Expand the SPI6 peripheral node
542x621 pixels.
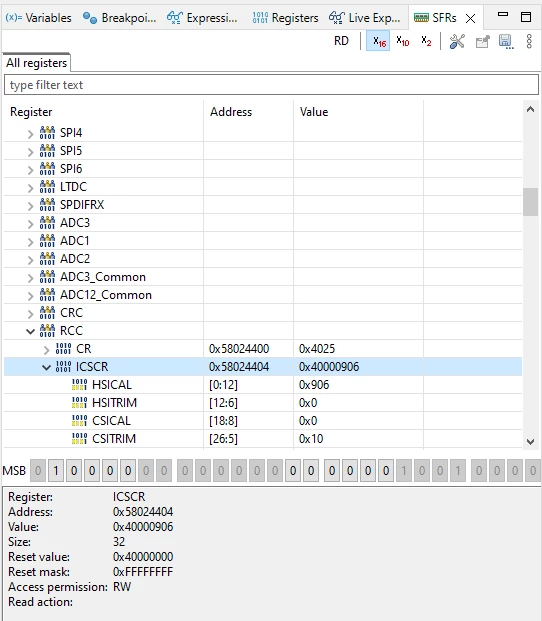[x=30, y=170]
